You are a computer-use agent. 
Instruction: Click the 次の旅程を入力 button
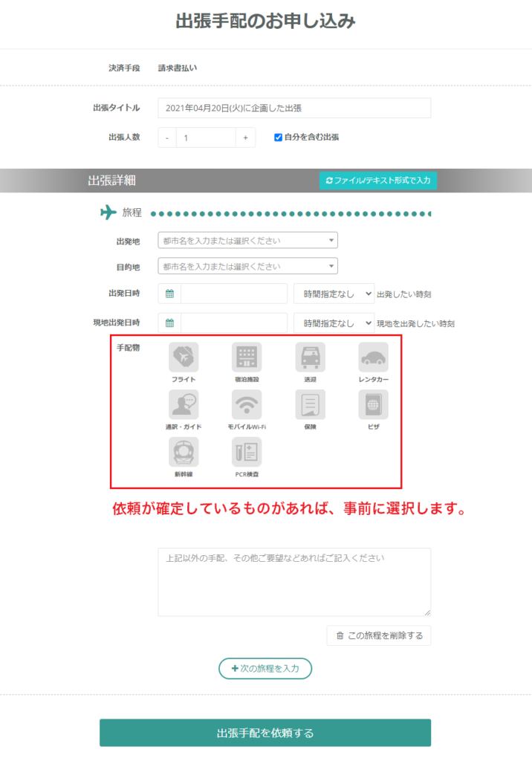tap(265, 668)
